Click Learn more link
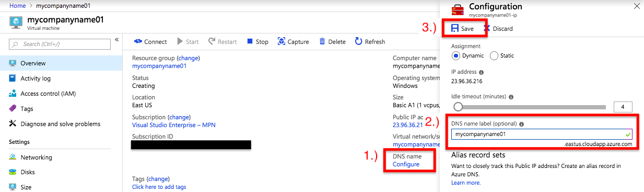Viewport: 644px width, 192px height. 466,183
